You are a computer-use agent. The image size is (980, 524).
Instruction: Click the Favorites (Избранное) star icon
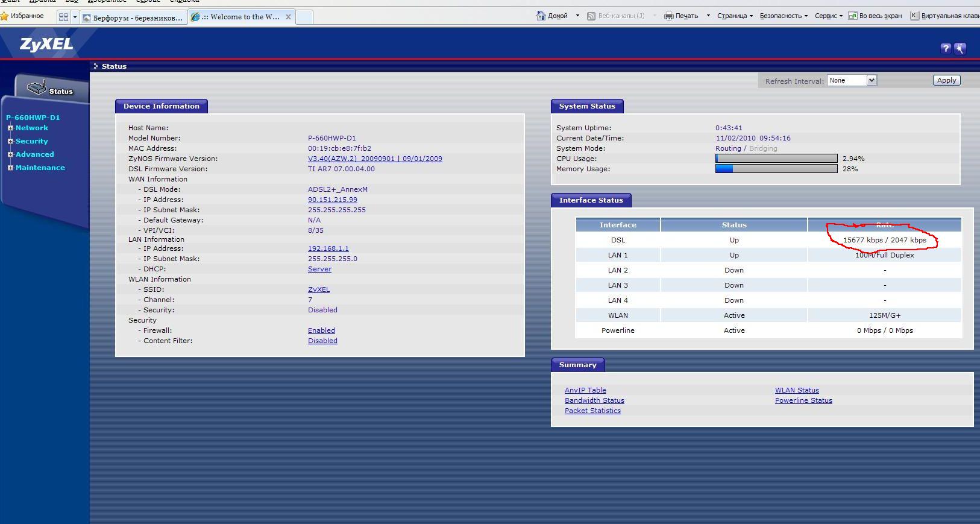5,16
